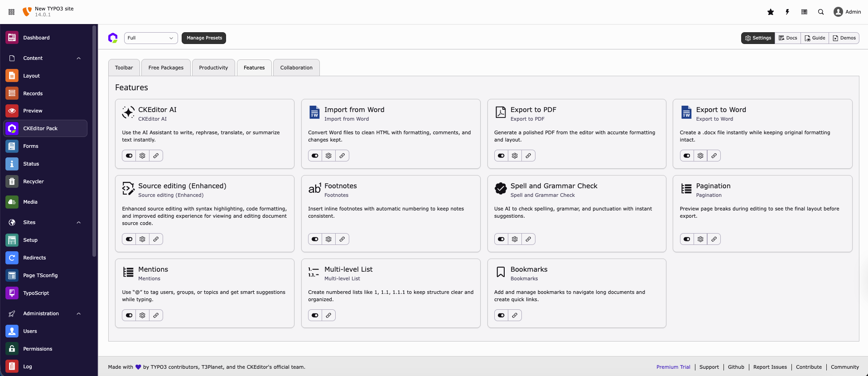Screen dimensions: 868x376
Task: Collapse the Administration section in sidebar
Action: tap(78, 314)
